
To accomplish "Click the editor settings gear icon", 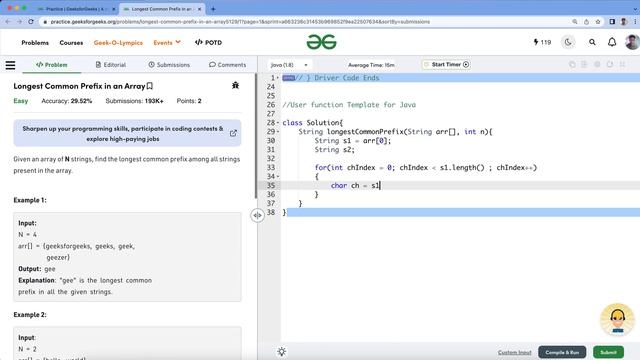I will [597, 64].
